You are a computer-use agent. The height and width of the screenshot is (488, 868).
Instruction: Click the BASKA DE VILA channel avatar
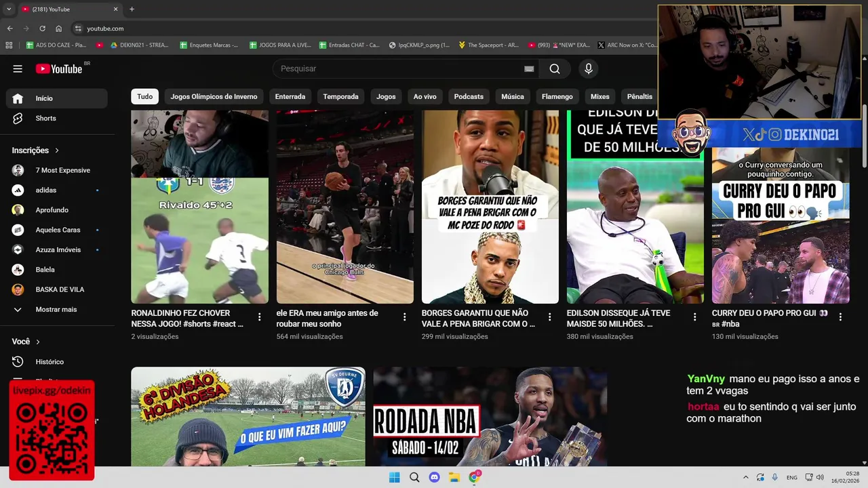pos(18,289)
